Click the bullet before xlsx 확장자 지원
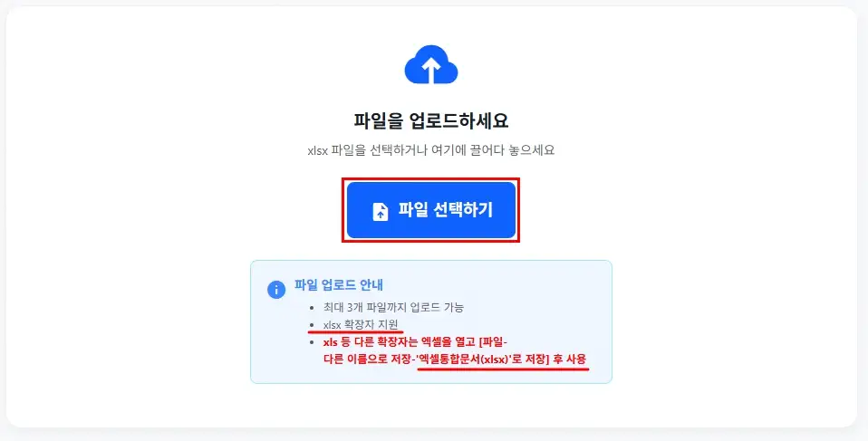Image resolution: width=868 pixels, height=441 pixels. point(312,325)
